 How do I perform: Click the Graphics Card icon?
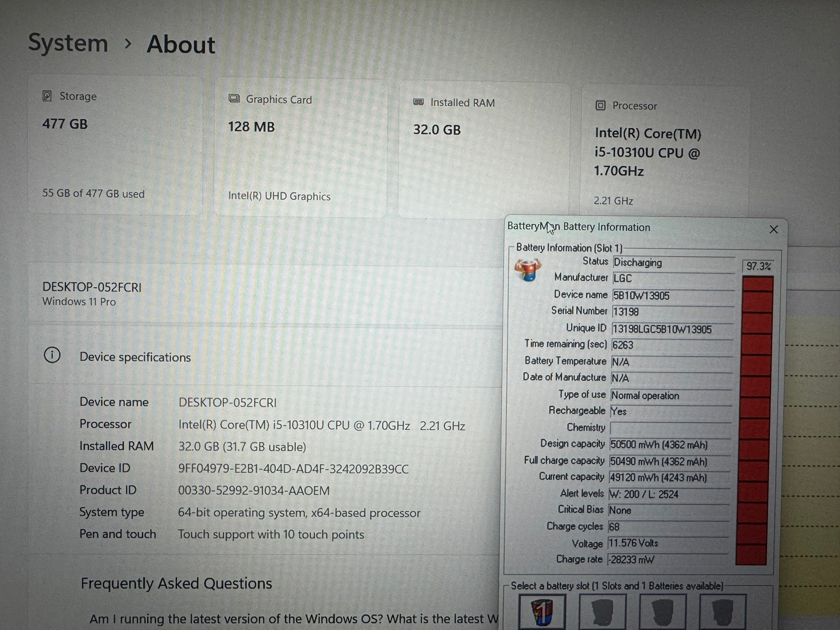[x=234, y=99]
